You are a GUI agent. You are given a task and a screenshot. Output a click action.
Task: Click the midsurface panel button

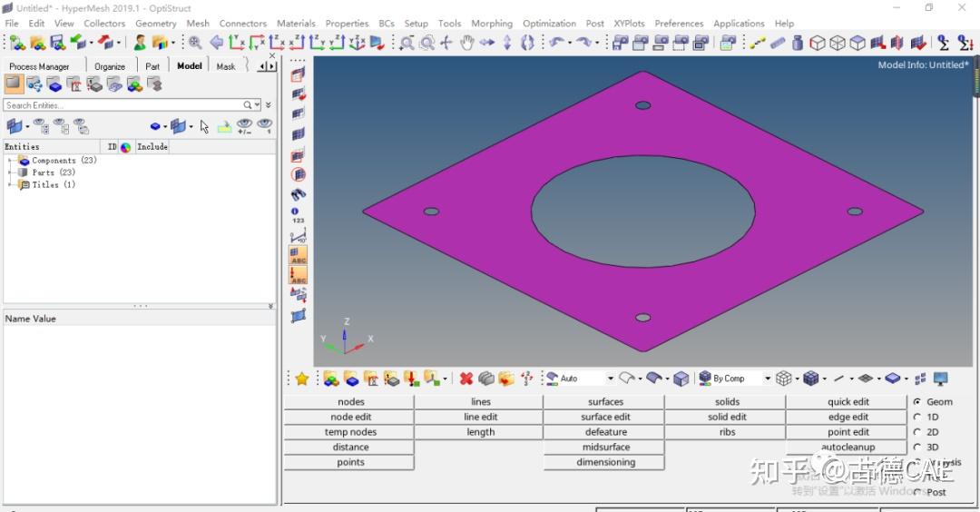click(x=605, y=448)
